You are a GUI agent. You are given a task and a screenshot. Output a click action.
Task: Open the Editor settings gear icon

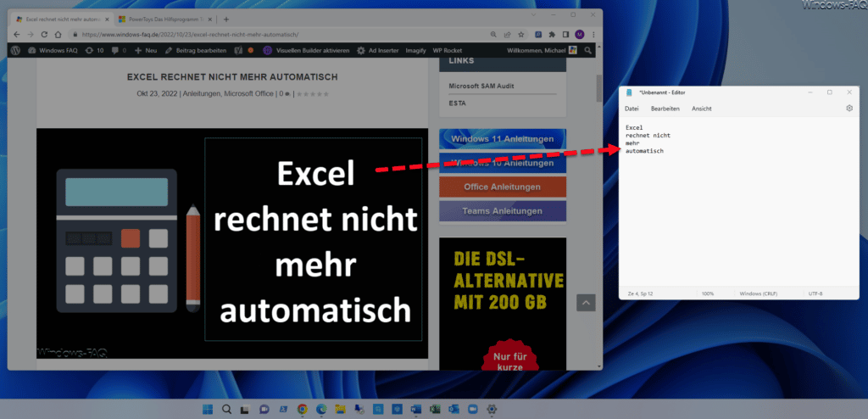[849, 109]
